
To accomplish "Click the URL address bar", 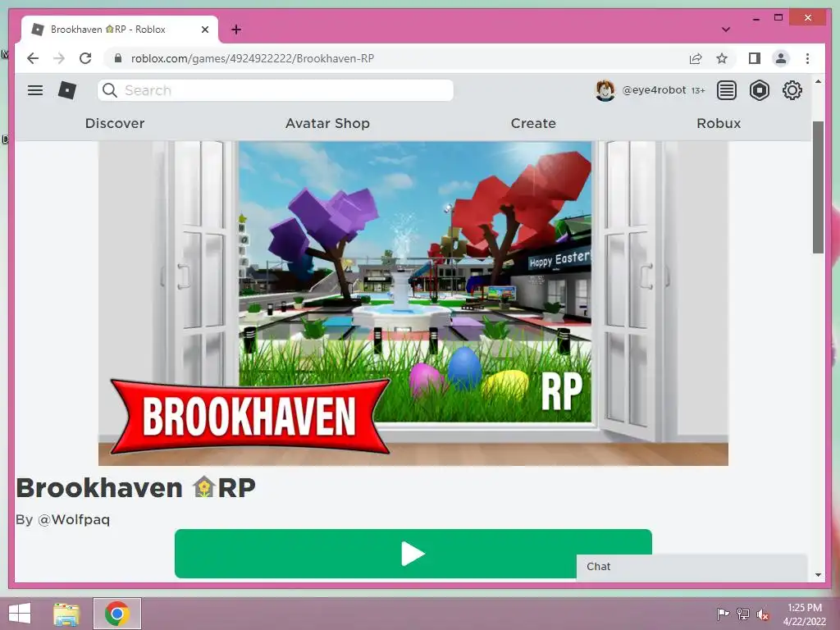I will point(396,58).
